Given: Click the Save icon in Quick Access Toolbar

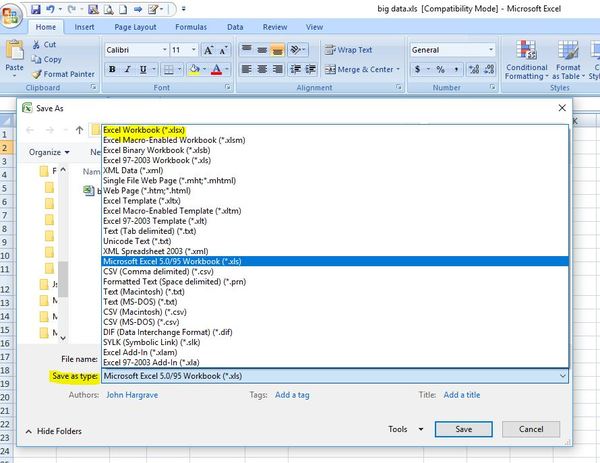Looking at the screenshot, I should coord(36,9).
